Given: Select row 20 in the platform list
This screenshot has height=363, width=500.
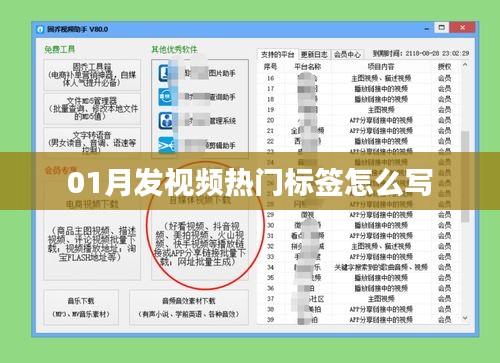Looking at the screenshot, I should pos(359,120).
